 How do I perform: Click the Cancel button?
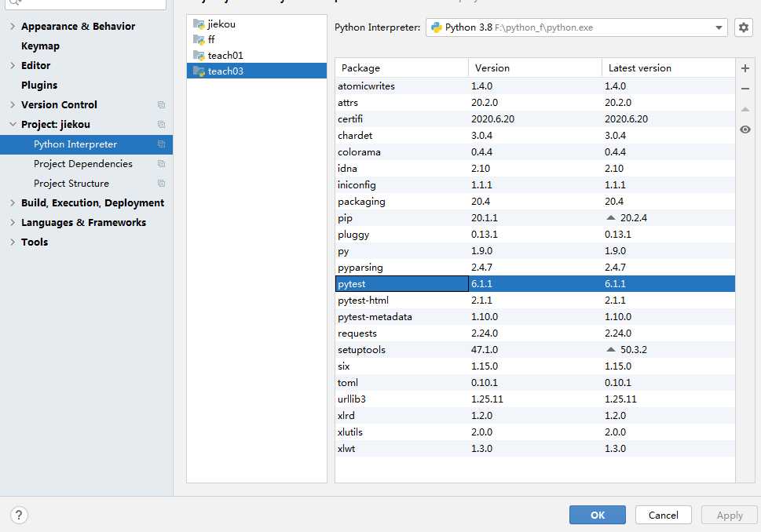pyautogui.click(x=664, y=515)
